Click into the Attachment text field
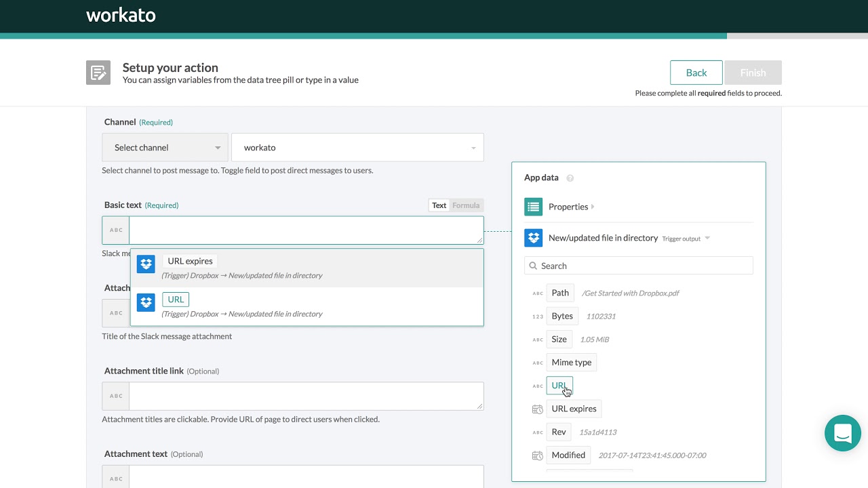 tap(307, 476)
